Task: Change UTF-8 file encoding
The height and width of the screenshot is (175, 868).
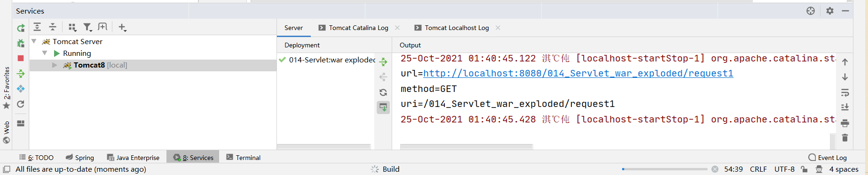Action: coord(784,169)
